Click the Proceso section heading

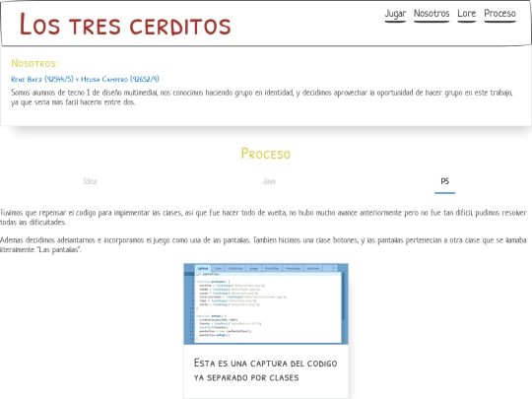pos(266,154)
